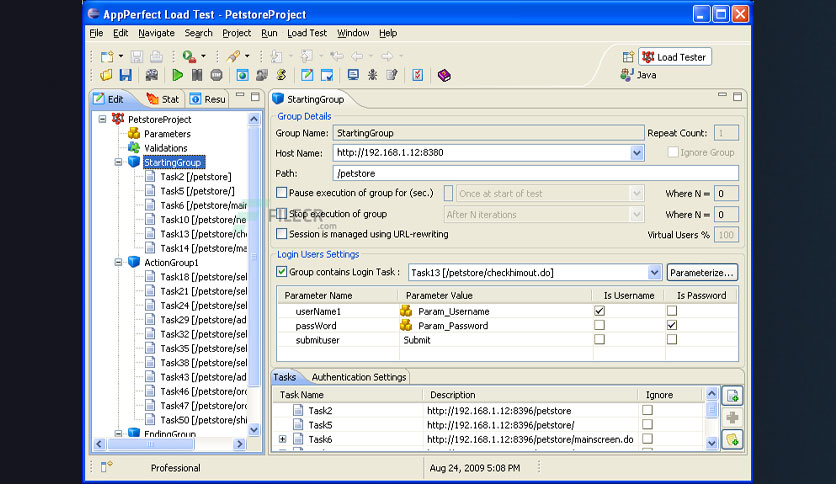Enable Pause execution of group checkbox
The height and width of the screenshot is (484, 836).
point(282,192)
